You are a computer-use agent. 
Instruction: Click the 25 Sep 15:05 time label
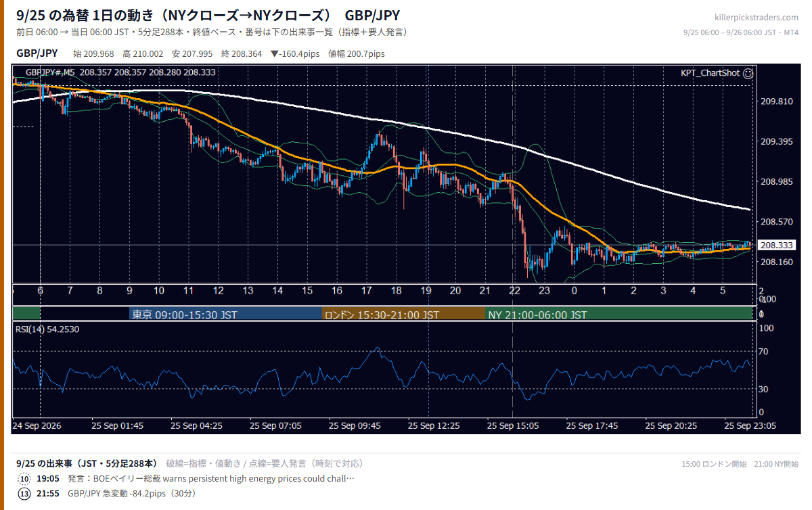(513, 426)
